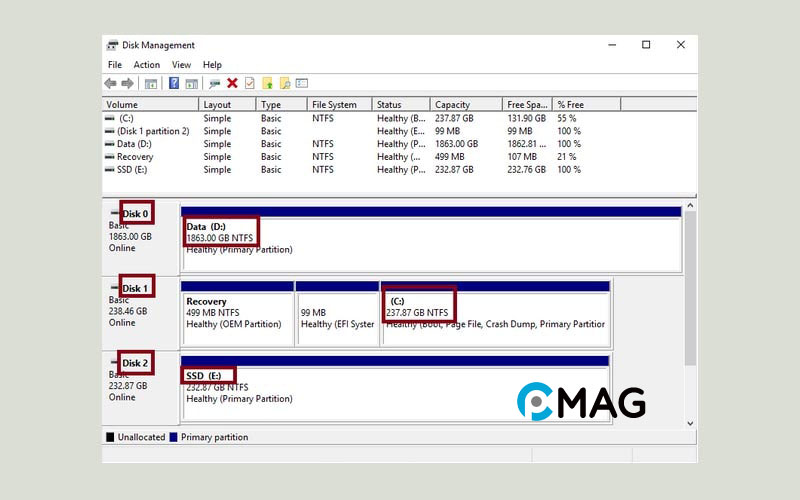Screen dimensions: 800x500
Task: Open the View menu
Action: click(x=181, y=65)
